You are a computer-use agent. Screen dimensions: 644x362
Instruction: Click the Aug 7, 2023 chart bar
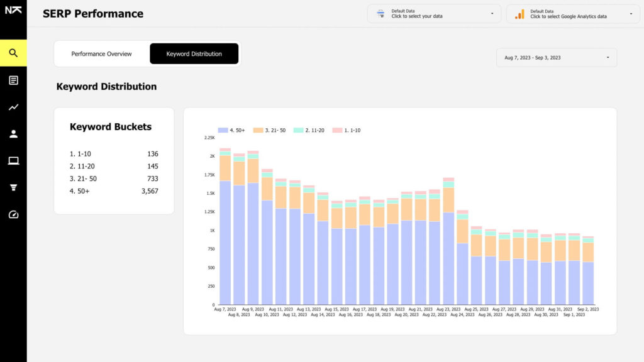(x=225, y=226)
